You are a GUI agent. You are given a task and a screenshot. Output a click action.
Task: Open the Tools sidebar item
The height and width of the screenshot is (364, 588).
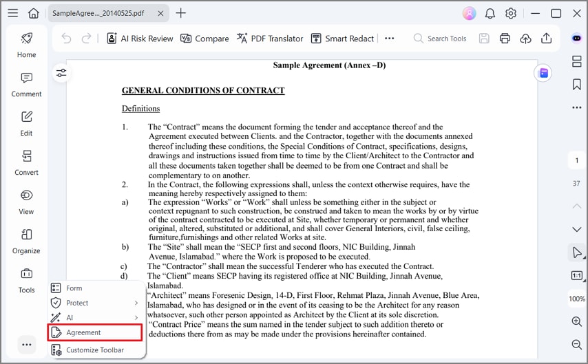26,281
